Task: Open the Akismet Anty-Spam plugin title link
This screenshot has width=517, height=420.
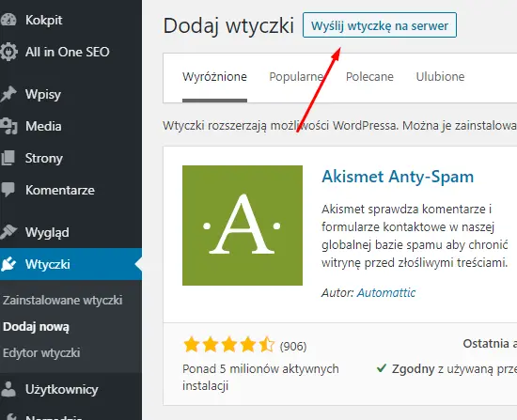Action: [398, 177]
